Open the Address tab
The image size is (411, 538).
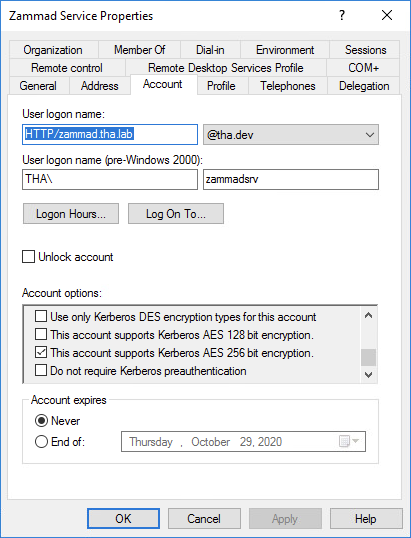100,86
